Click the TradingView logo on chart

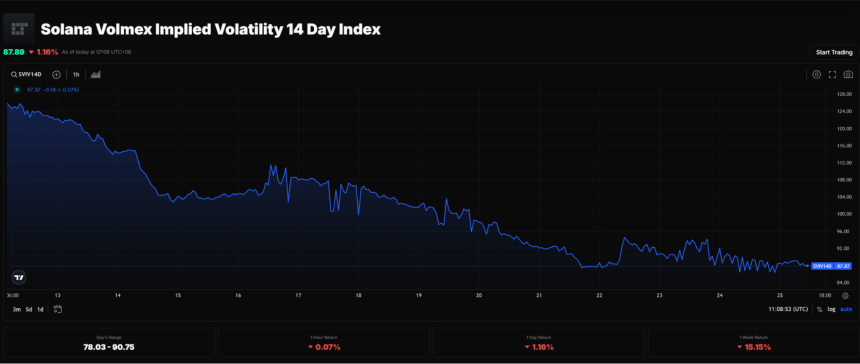coord(19,277)
